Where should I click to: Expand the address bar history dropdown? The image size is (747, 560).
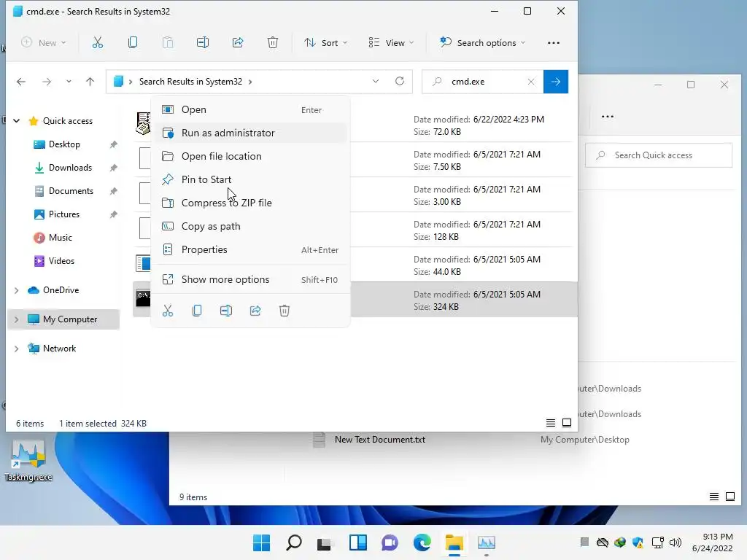tap(376, 81)
